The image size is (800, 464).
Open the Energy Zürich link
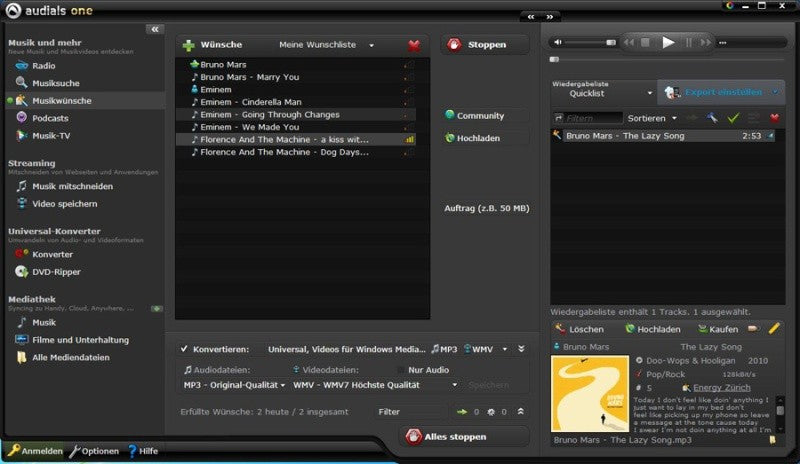click(721, 388)
